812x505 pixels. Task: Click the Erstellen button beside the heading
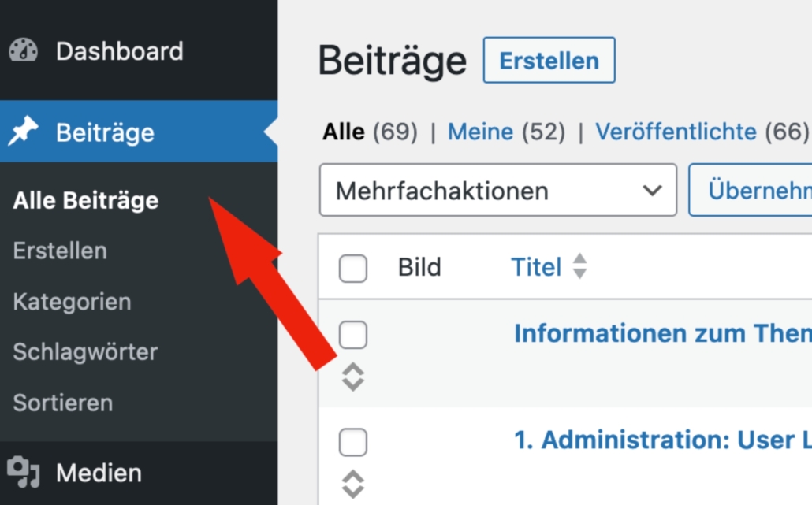pyautogui.click(x=549, y=61)
